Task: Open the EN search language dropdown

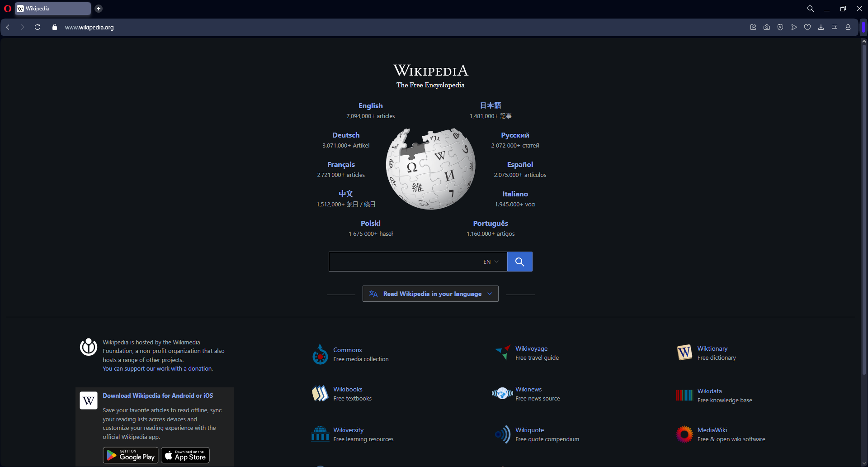Action: 491,262
